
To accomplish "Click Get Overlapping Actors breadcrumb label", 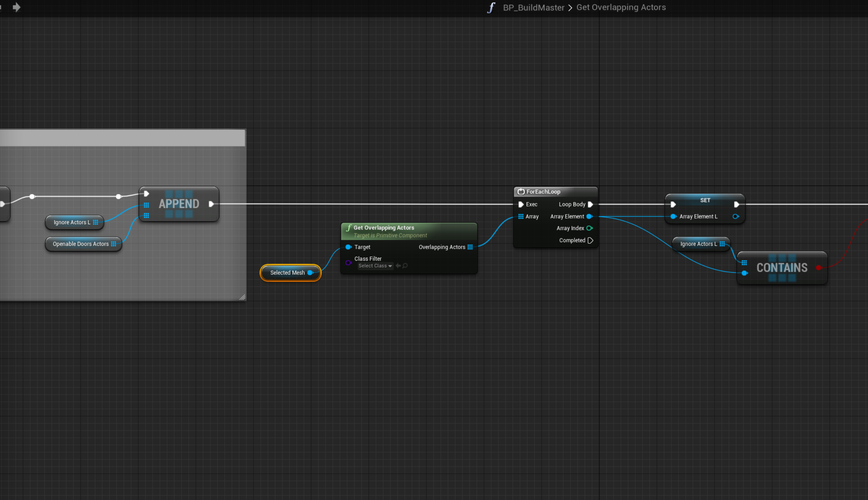I will coord(621,8).
